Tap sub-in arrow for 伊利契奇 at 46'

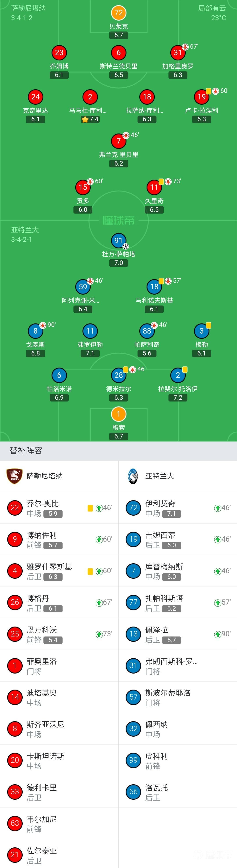tap(217, 508)
